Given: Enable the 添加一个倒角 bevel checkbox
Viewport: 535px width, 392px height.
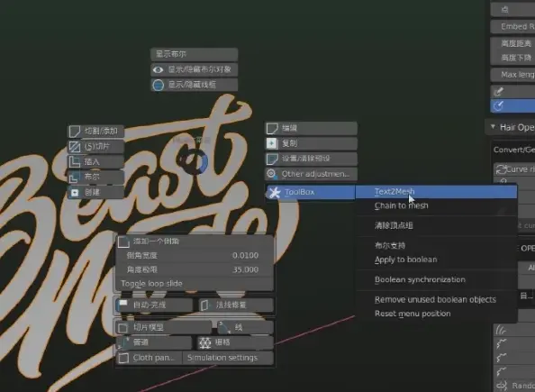Looking at the screenshot, I should [x=123, y=242].
